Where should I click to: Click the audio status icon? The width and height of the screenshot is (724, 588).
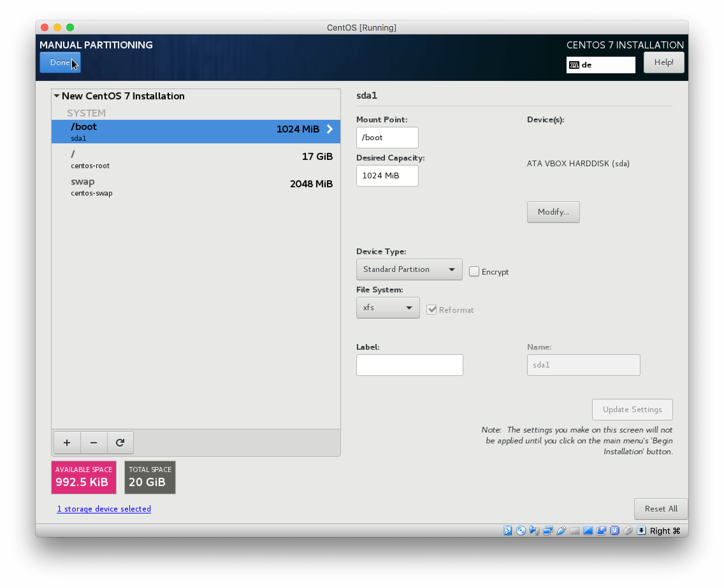535,530
